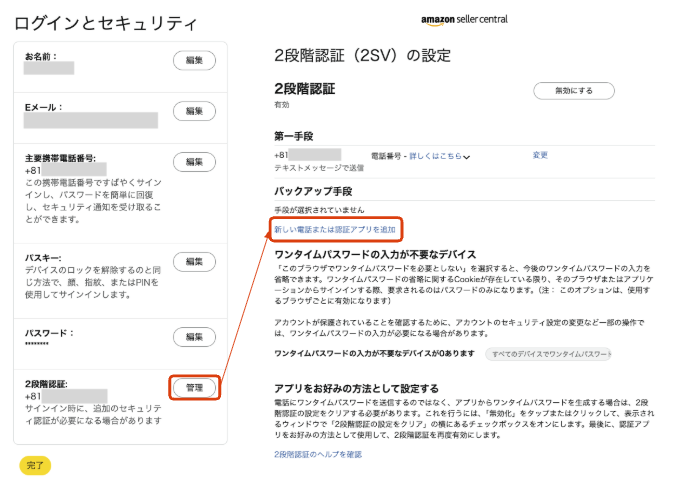
Task: Edit the 主要携帯電話番号 phone number
Action: coord(194,162)
